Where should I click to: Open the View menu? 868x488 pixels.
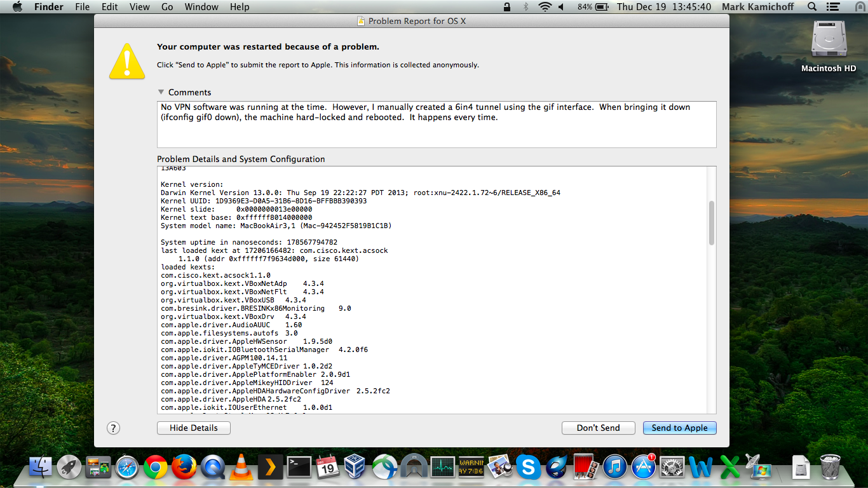pyautogui.click(x=139, y=7)
